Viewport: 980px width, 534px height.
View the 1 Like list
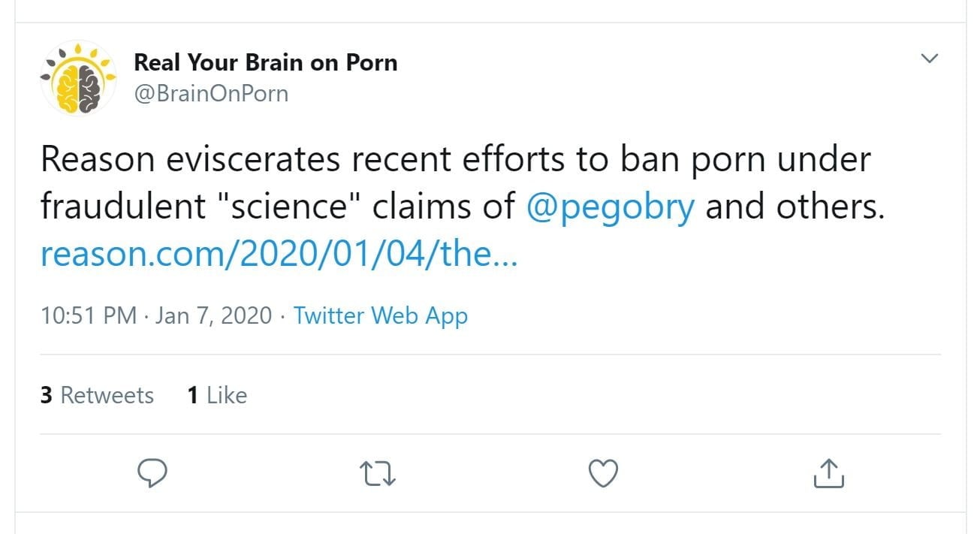click(217, 395)
